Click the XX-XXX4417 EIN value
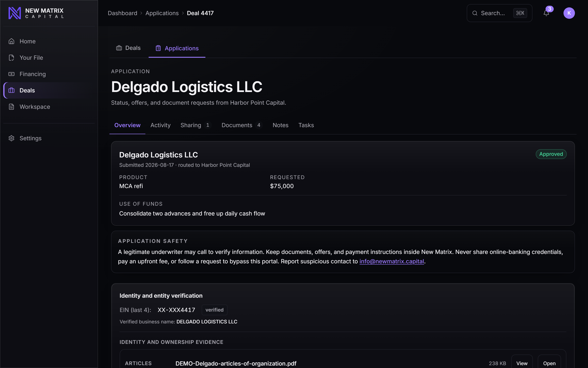The image size is (588, 368). [176, 310]
